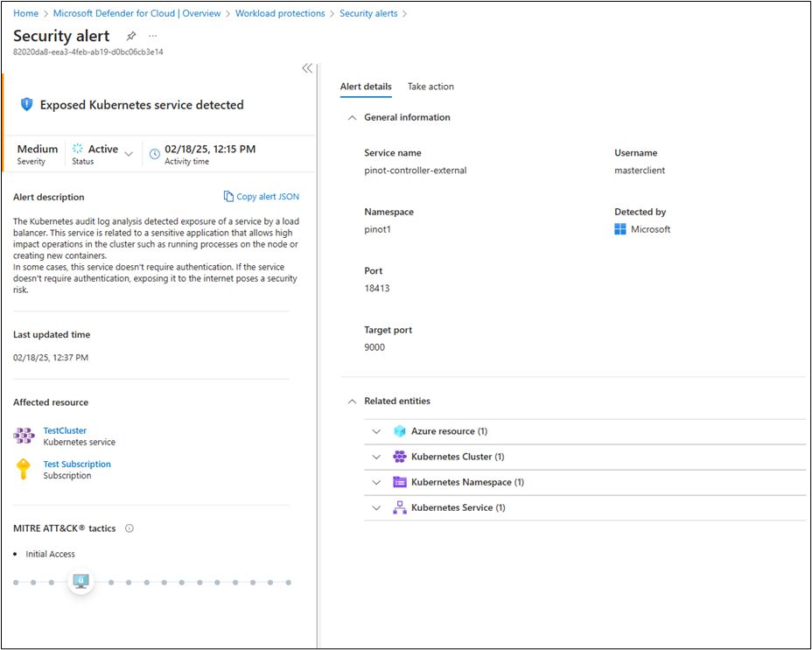
Task: Click the target port value 9000
Action: tap(374, 347)
